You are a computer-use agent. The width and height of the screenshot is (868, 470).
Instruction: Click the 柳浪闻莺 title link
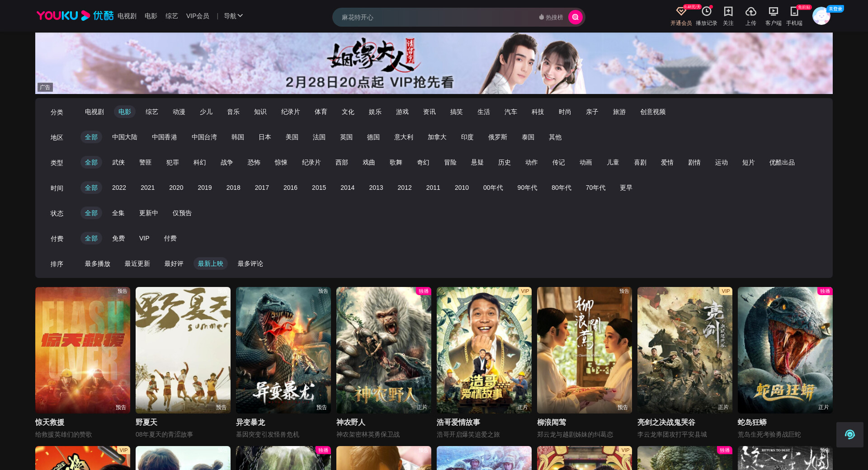point(551,422)
